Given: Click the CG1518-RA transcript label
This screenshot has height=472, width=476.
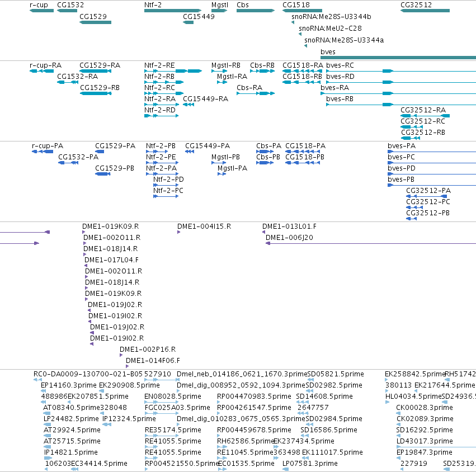Looking at the screenshot, I should point(303,65).
